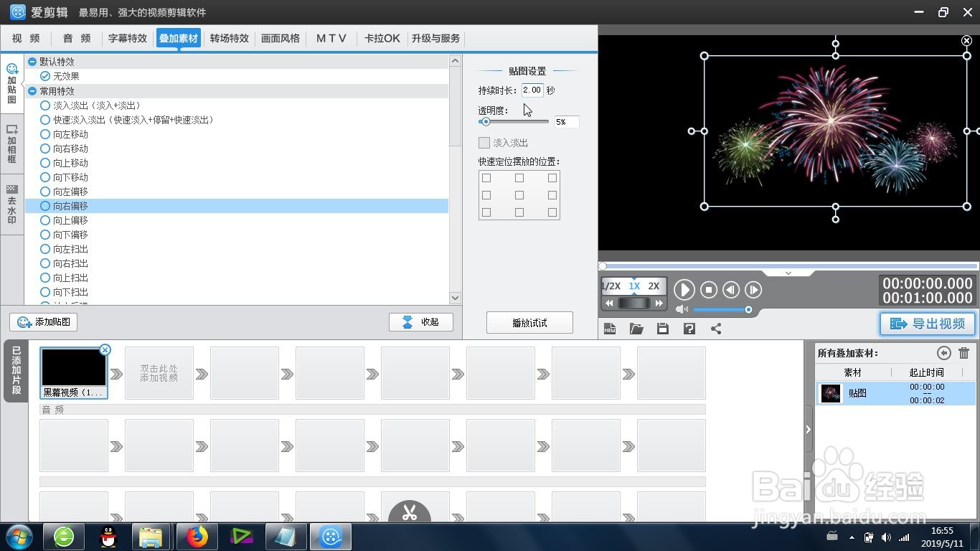Open Windows Start menu
Viewport: 980px width, 551px height.
19,536
